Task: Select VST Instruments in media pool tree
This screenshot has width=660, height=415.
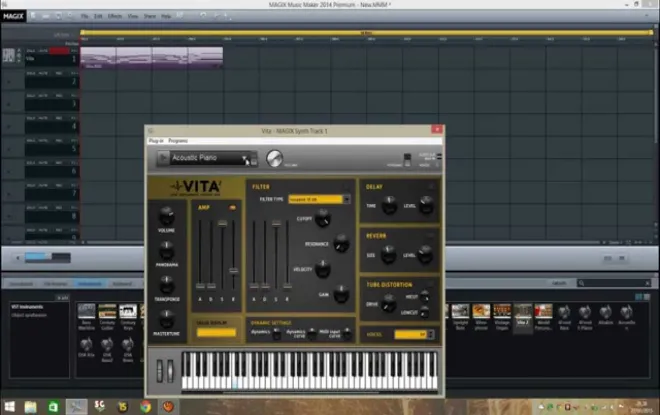Action: 27,307
